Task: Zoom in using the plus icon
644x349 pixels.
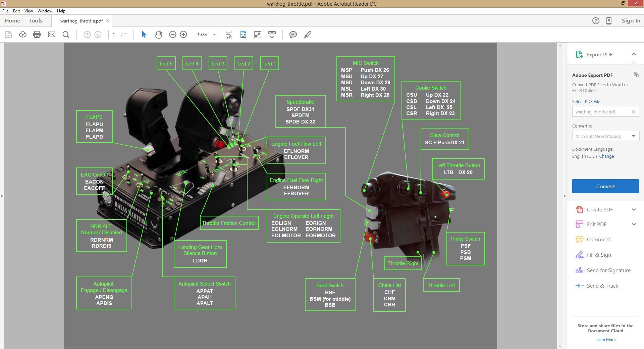Action: coord(183,34)
